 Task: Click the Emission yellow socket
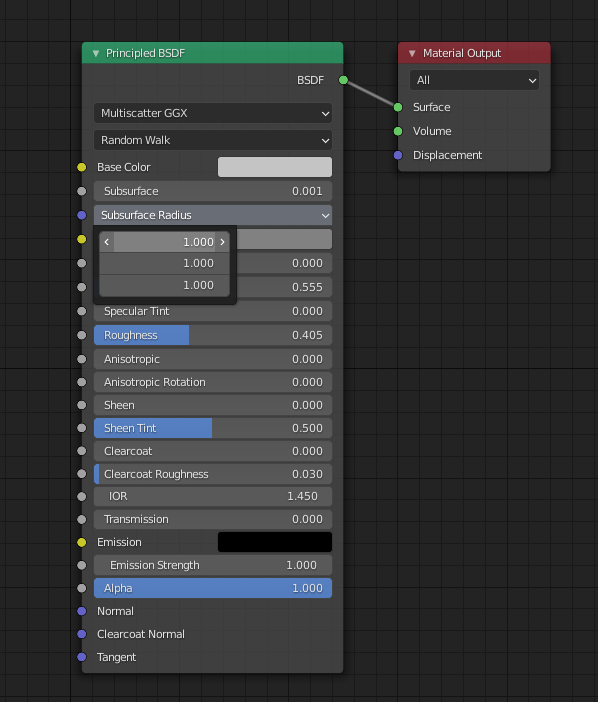coord(81,542)
